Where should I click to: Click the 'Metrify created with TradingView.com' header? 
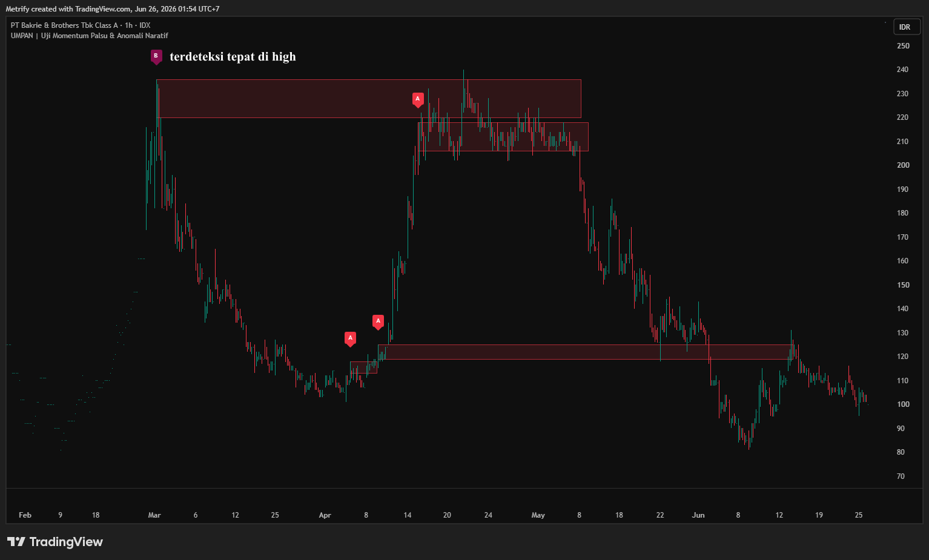click(68, 9)
